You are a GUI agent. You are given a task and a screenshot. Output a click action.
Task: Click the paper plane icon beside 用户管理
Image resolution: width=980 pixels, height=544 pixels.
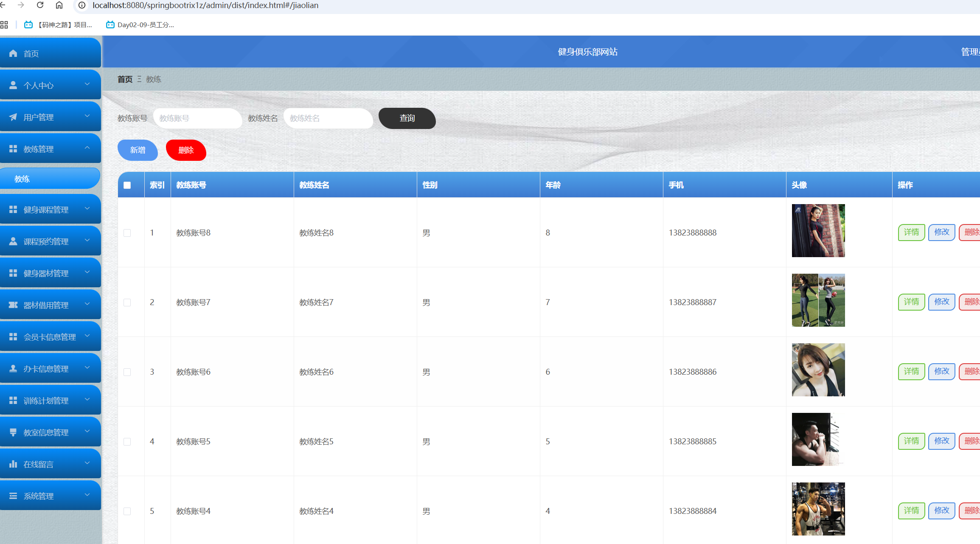click(x=13, y=117)
